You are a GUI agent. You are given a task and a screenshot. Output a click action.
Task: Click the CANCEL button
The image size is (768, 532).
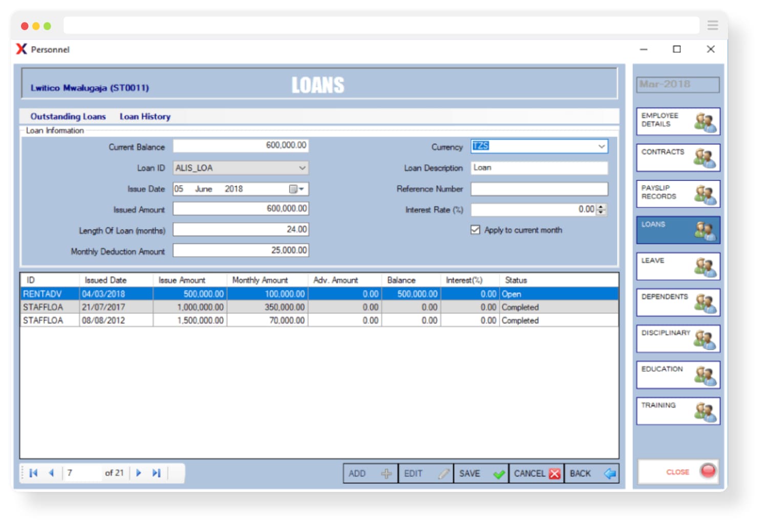pyautogui.click(x=537, y=474)
